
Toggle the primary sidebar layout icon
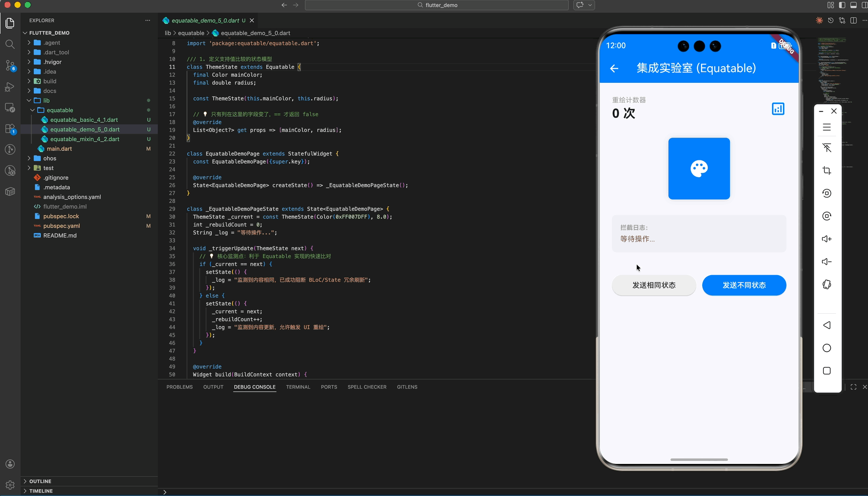coord(842,5)
